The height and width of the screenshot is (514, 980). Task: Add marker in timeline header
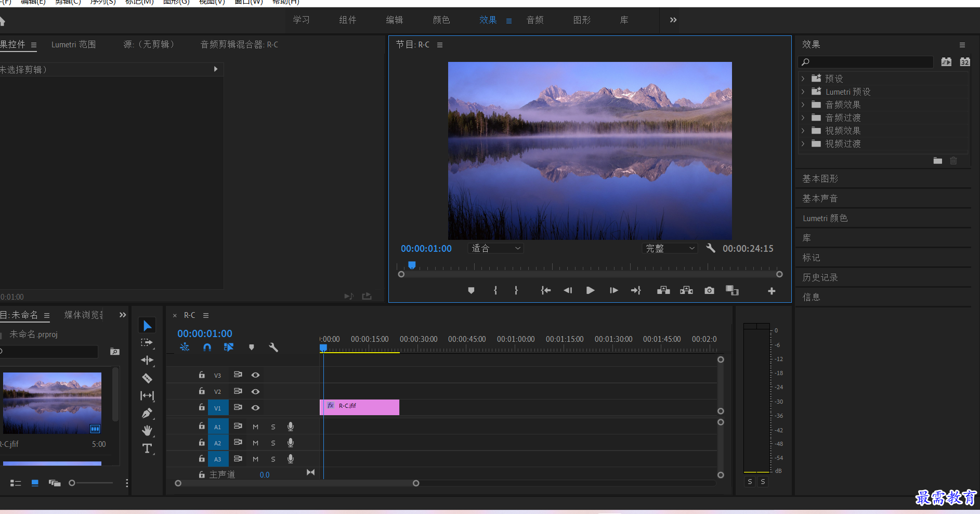(252, 347)
